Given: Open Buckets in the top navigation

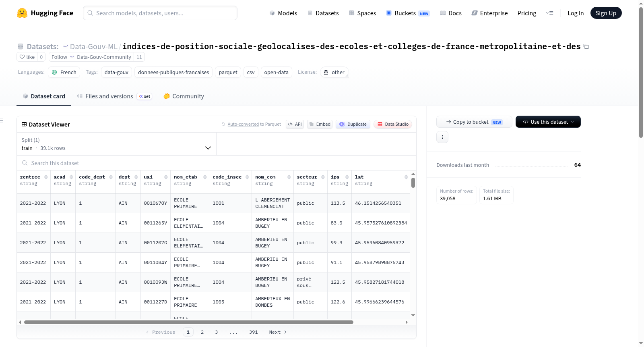Looking at the screenshot, I should pyautogui.click(x=408, y=13).
